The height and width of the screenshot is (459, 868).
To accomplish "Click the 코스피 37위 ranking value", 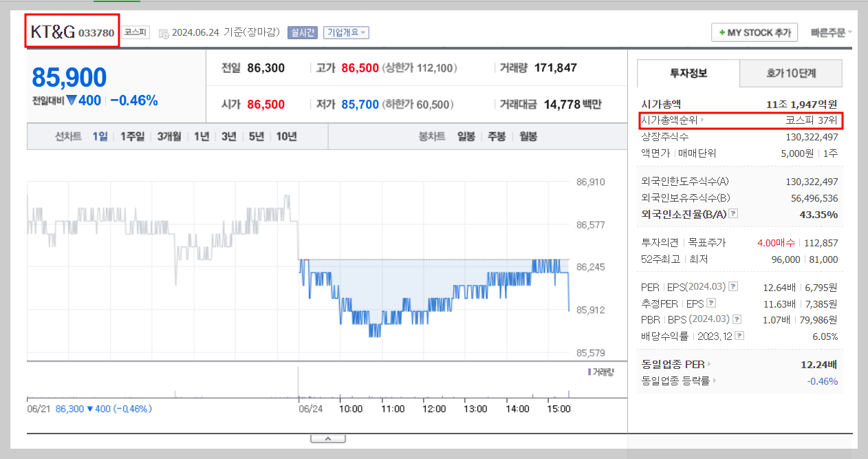I will click(x=812, y=120).
